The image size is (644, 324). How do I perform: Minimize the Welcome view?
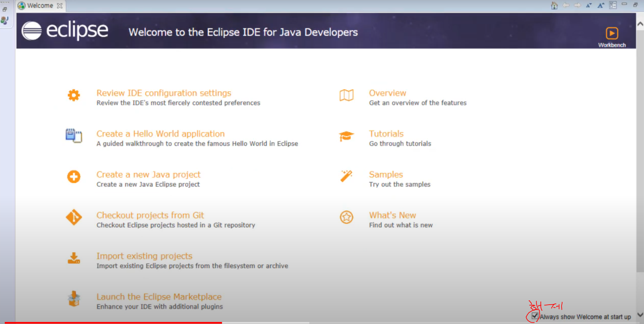[x=624, y=4]
